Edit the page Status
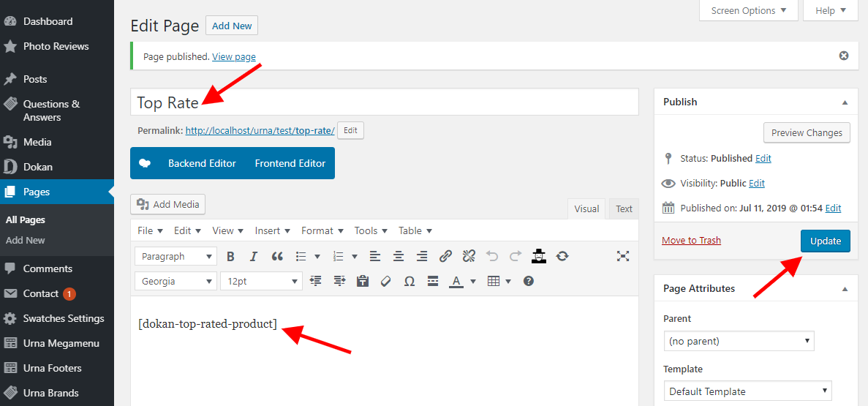The width and height of the screenshot is (868, 406). click(x=763, y=159)
